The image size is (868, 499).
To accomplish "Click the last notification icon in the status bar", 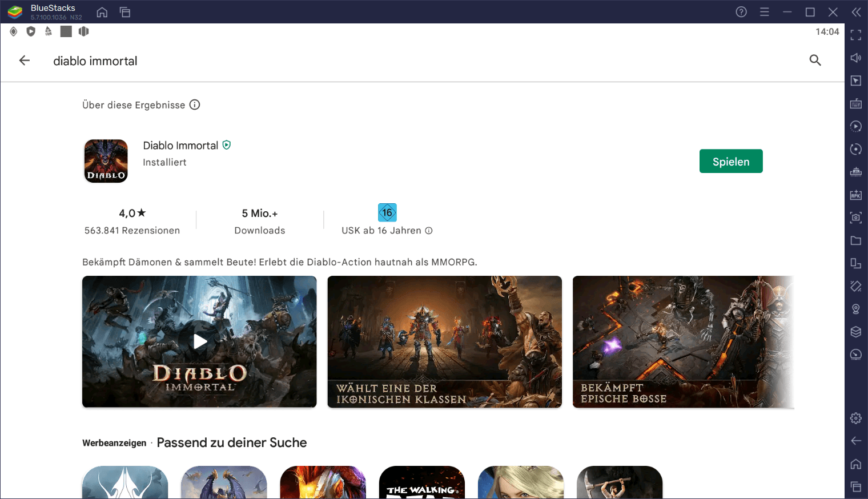I will [84, 31].
